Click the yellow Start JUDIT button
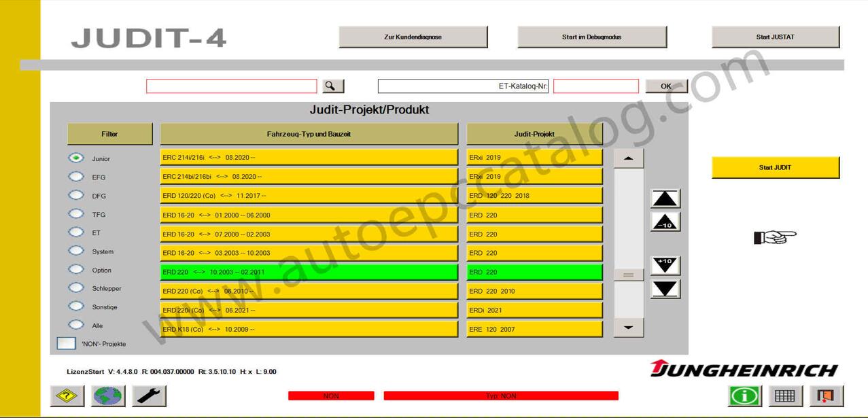 (x=776, y=167)
